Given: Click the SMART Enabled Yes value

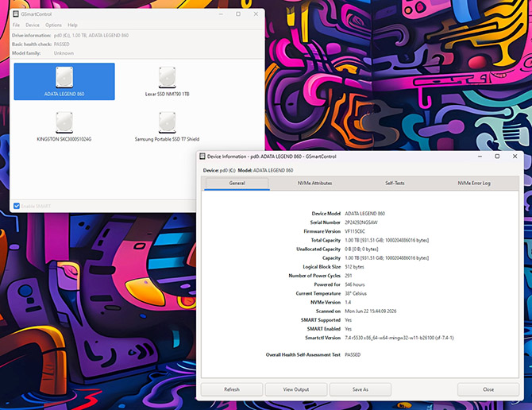Looking at the screenshot, I should coord(348,329).
